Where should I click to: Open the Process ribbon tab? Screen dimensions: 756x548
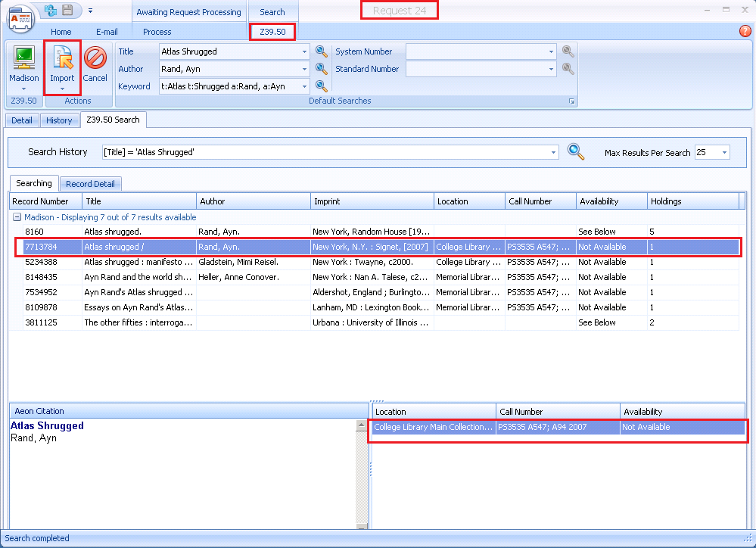coord(157,32)
